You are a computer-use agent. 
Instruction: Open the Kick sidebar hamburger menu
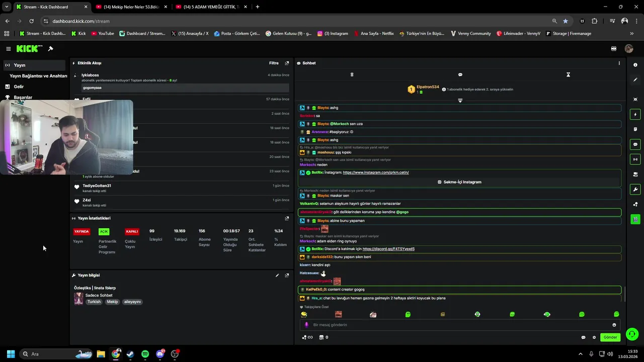point(8,49)
